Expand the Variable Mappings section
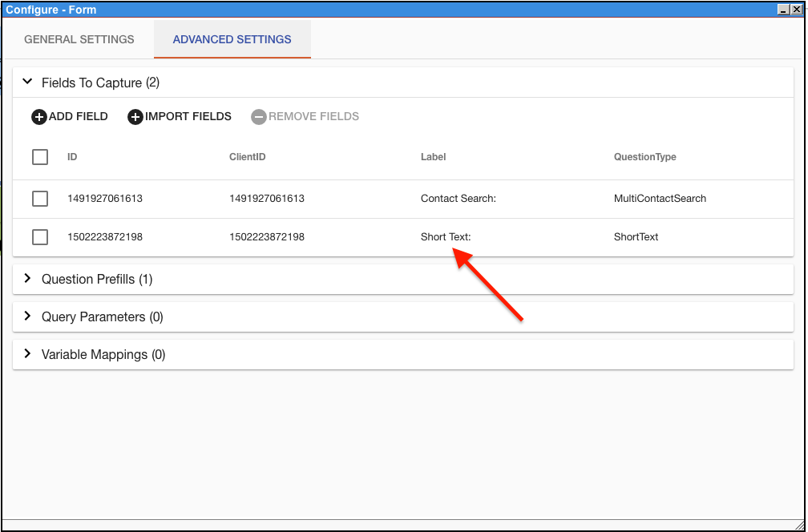The image size is (808, 532). pyautogui.click(x=27, y=354)
